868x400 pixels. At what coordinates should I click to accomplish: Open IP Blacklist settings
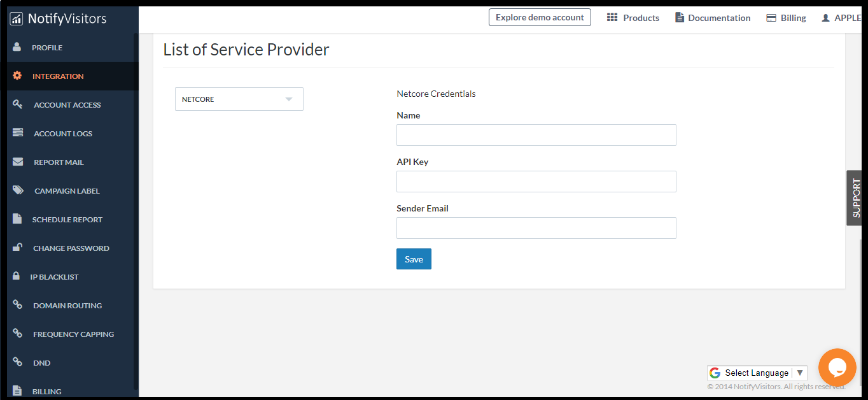pyautogui.click(x=69, y=276)
